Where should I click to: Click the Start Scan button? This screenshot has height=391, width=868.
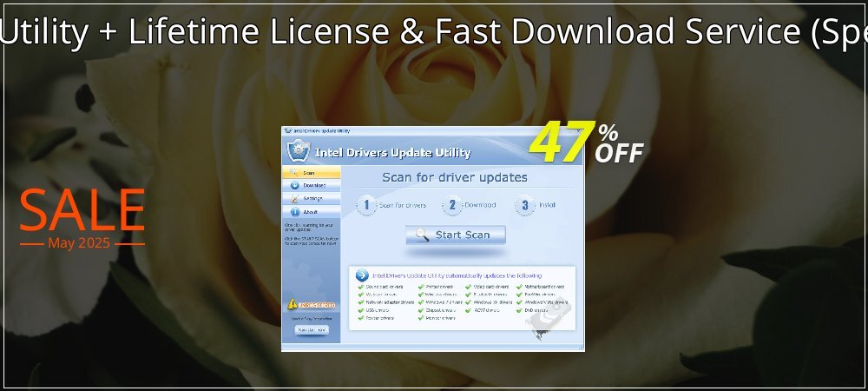[x=455, y=235]
